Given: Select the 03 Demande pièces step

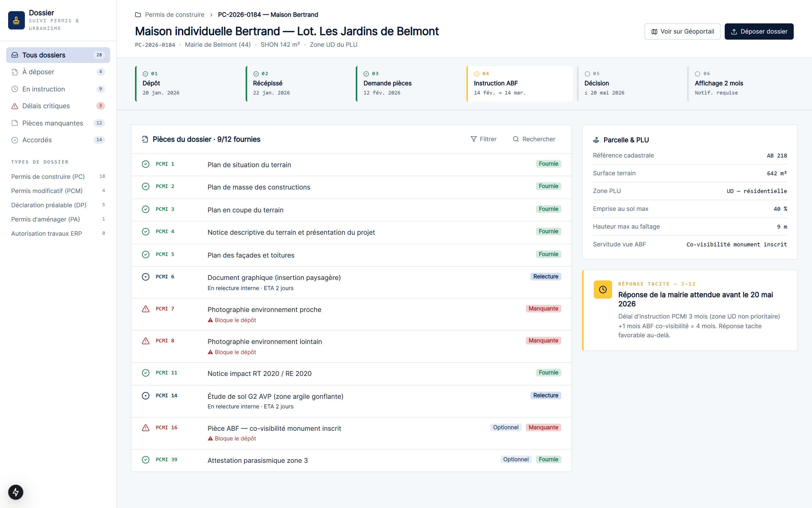Looking at the screenshot, I should coord(409,84).
